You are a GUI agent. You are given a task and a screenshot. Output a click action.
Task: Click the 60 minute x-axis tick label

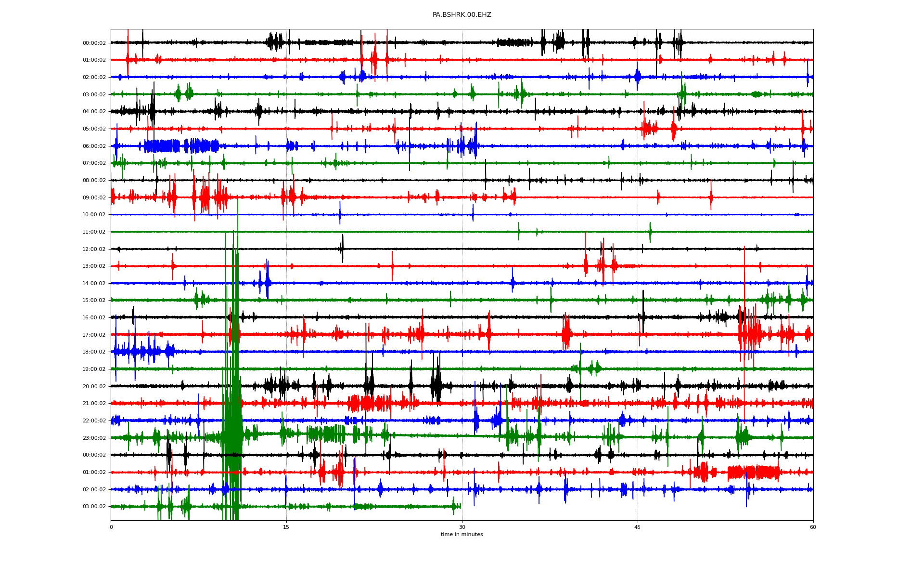pos(813,527)
